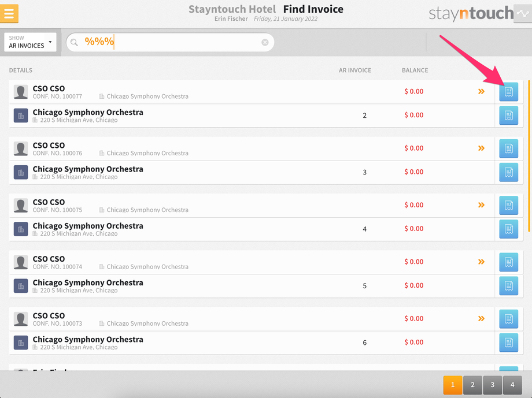Select CONF. NO. 100076 text
Screen dimensions: 532x398
(x=57, y=153)
